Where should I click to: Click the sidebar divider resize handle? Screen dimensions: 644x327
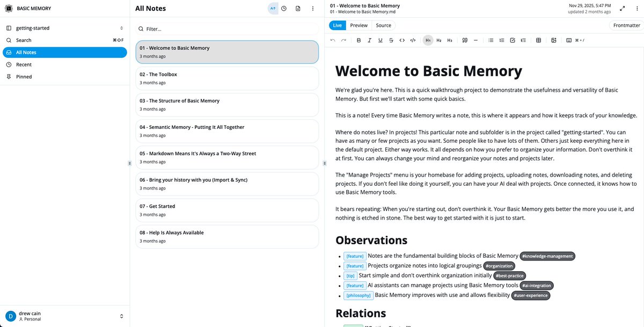129,163
